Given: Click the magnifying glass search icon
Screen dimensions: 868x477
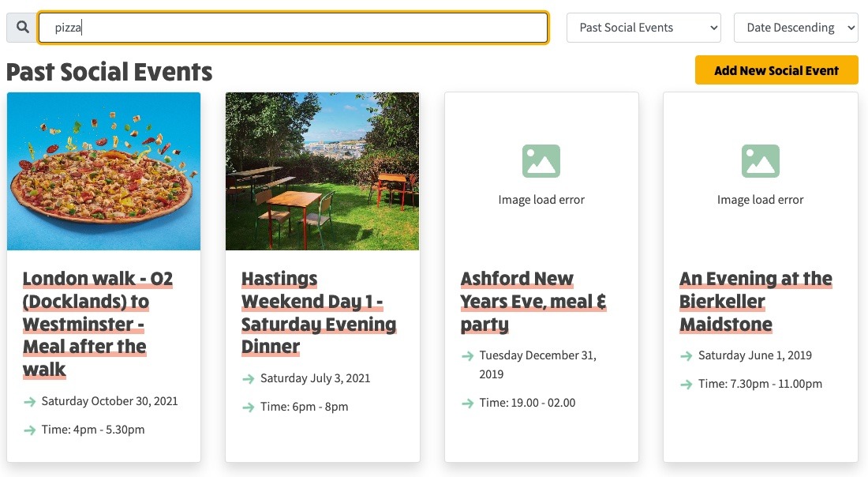Looking at the screenshot, I should (x=22, y=27).
